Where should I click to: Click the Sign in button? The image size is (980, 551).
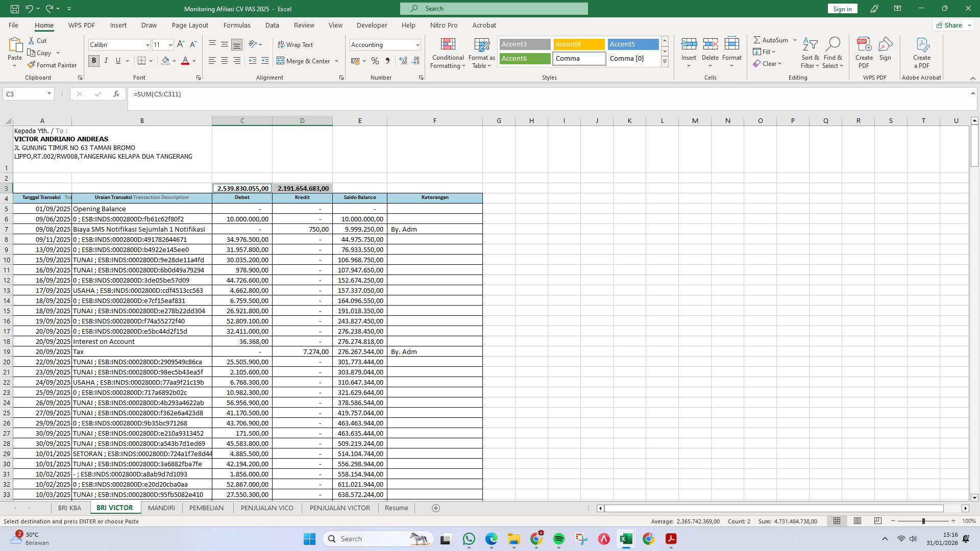pyautogui.click(x=842, y=8)
